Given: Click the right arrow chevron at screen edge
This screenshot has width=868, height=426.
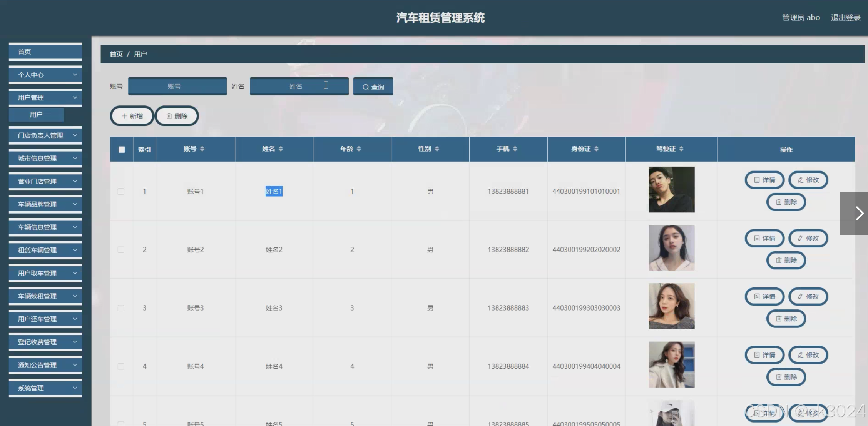Looking at the screenshot, I should point(859,213).
